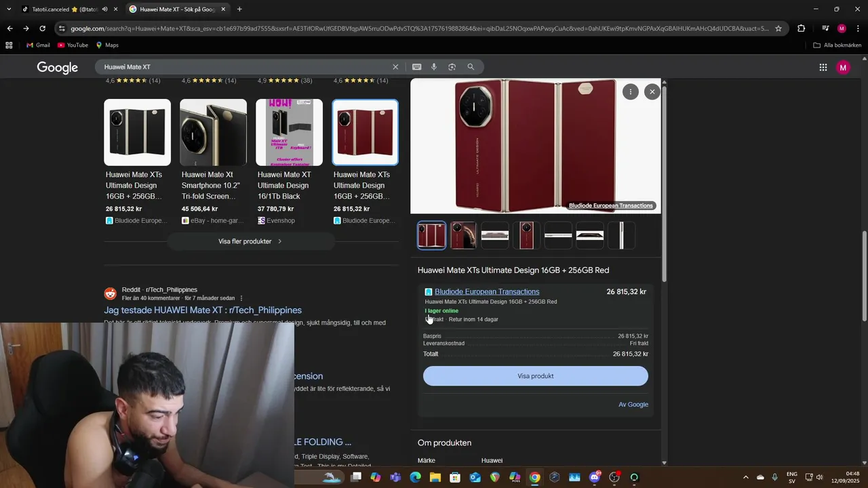Go back to the previous page
This screenshot has width=868, height=488.
[9, 28]
